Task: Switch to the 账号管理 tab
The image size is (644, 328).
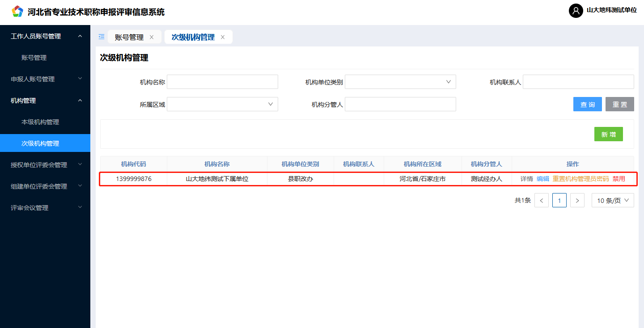Action: click(x=129, y=38)
